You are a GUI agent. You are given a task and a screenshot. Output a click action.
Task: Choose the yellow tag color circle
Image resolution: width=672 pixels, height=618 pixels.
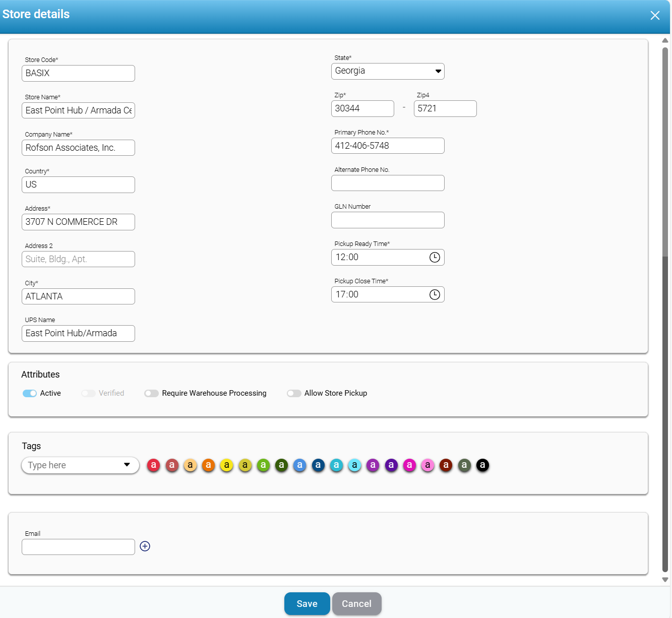tap(227, 465)
